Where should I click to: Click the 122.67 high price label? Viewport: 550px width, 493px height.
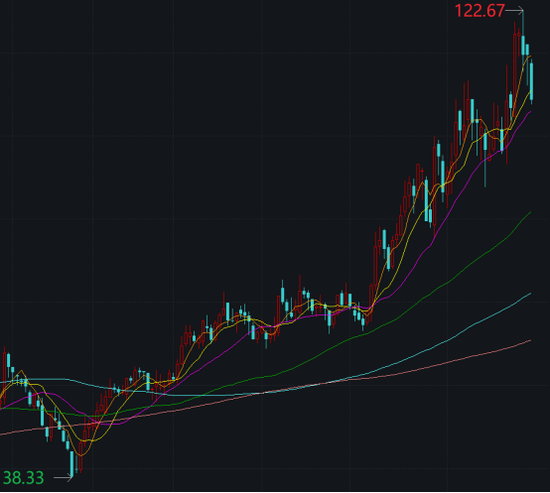(x=479, y=11)
